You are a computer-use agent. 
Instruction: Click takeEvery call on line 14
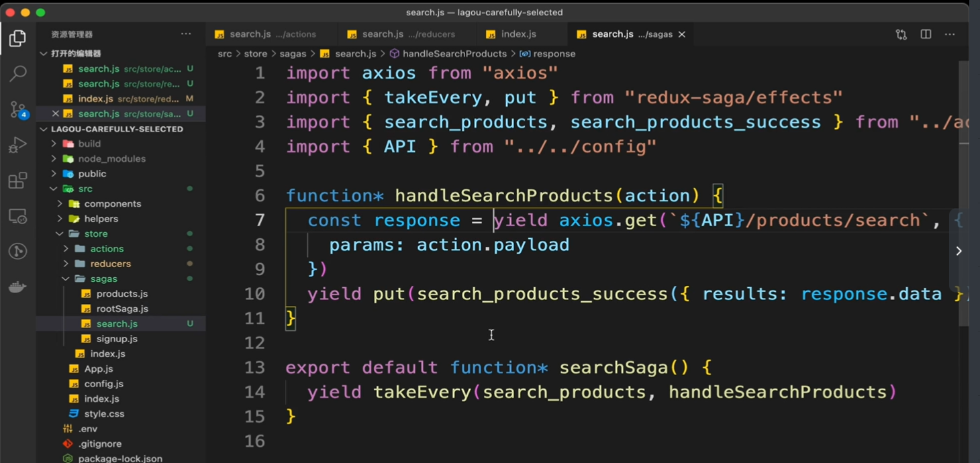pos(423,392)
